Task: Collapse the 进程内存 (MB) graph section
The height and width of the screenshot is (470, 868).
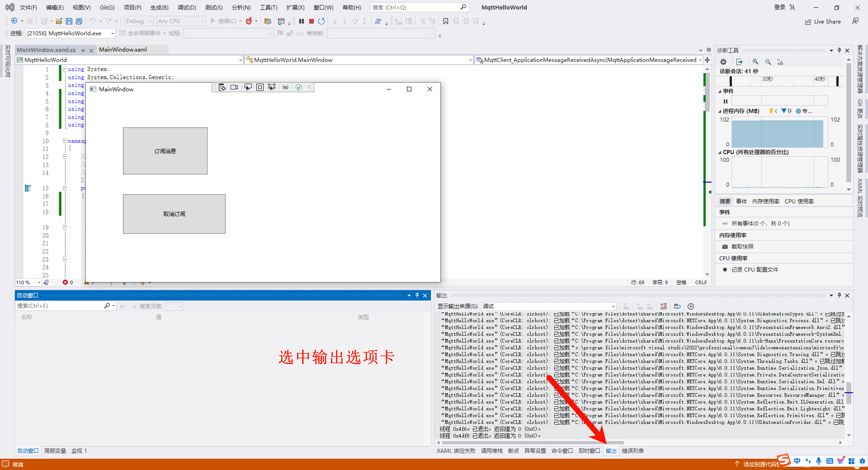Action: (x=720, y=111)
